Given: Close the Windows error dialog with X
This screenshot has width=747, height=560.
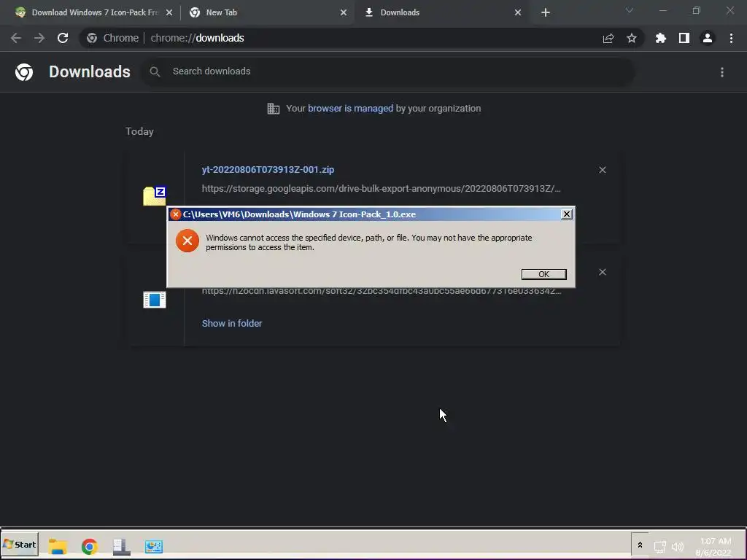Looking at the screenshot, I should coord(566,214).
